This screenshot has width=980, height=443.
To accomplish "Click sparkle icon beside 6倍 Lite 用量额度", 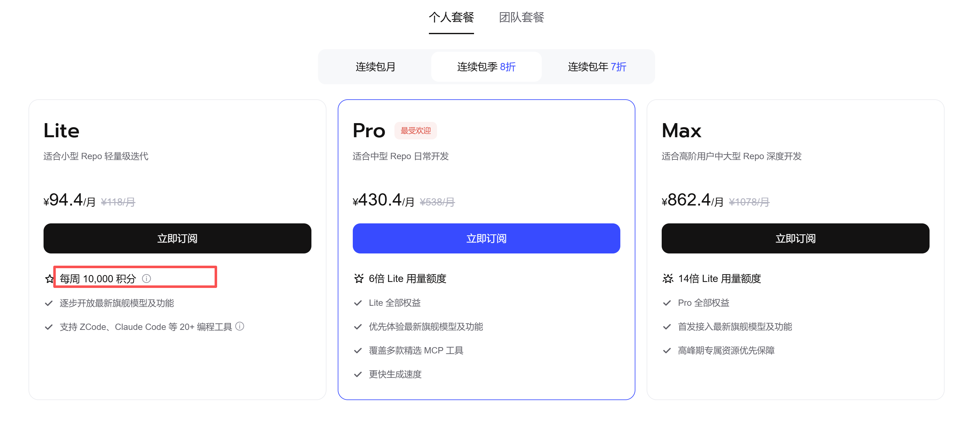I will point(358,279).
